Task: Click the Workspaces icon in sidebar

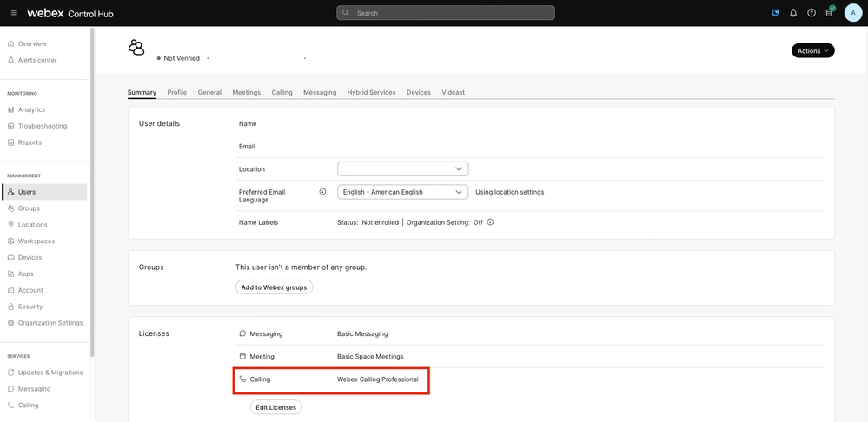Action: pos(11,241)
